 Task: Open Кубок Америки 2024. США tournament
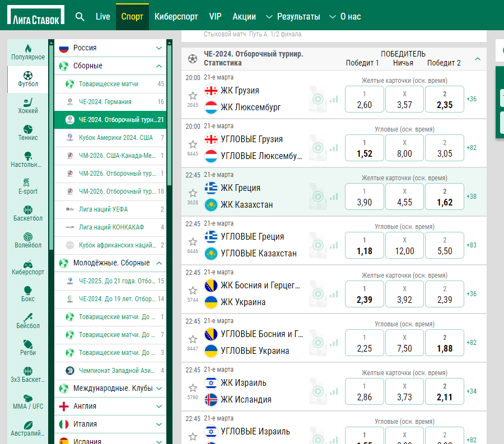tap(110, 138)
